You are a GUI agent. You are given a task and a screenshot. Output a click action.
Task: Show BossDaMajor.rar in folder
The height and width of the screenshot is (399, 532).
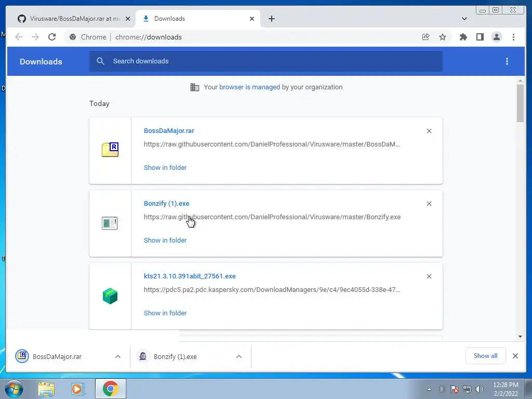[165, 168]
